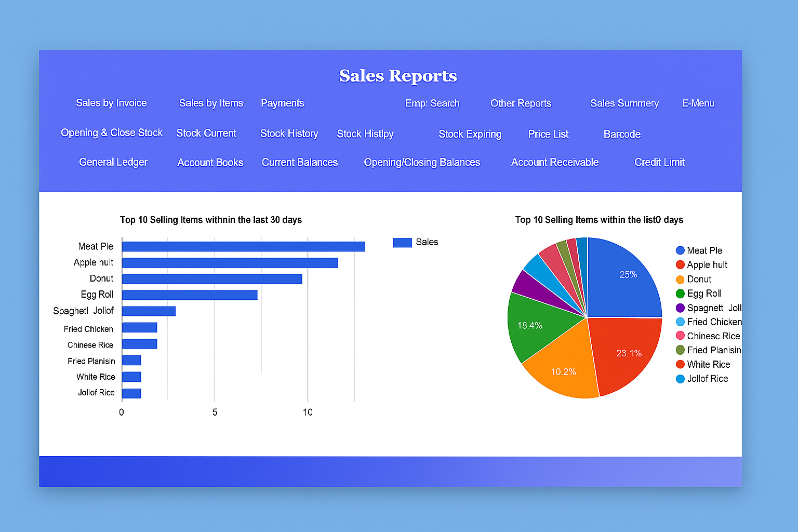This screenshot has height=532, width=798.
Task: Select the Donut legend marker
Action: 680,279
